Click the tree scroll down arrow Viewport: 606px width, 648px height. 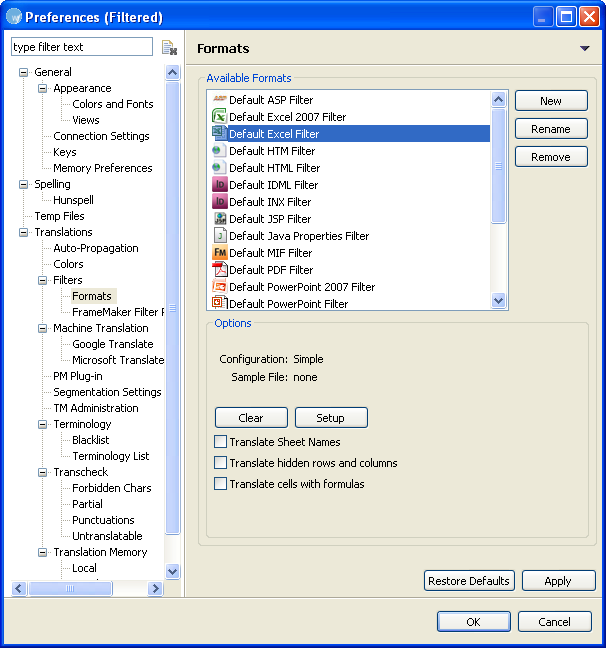pos(172,572)
